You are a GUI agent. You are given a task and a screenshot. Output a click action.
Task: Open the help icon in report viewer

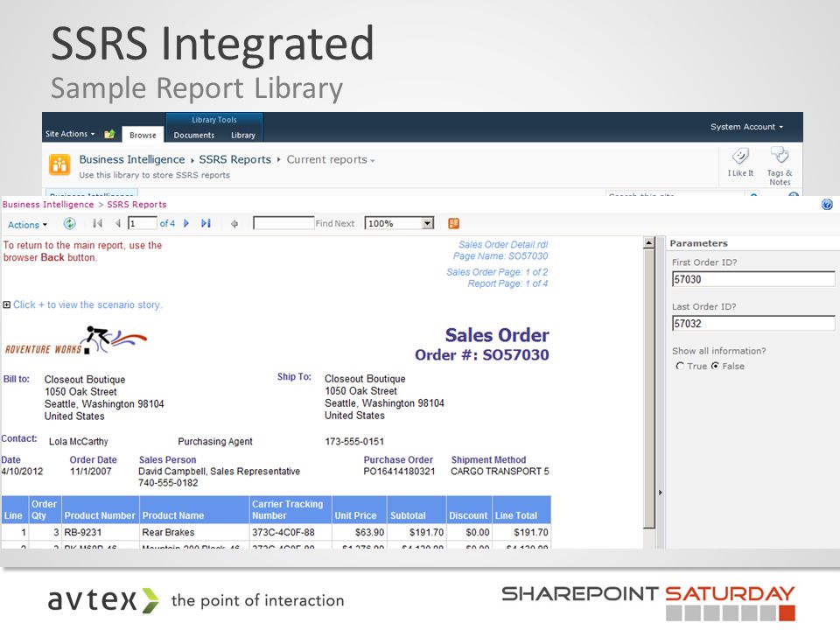[x=827, y=204]
